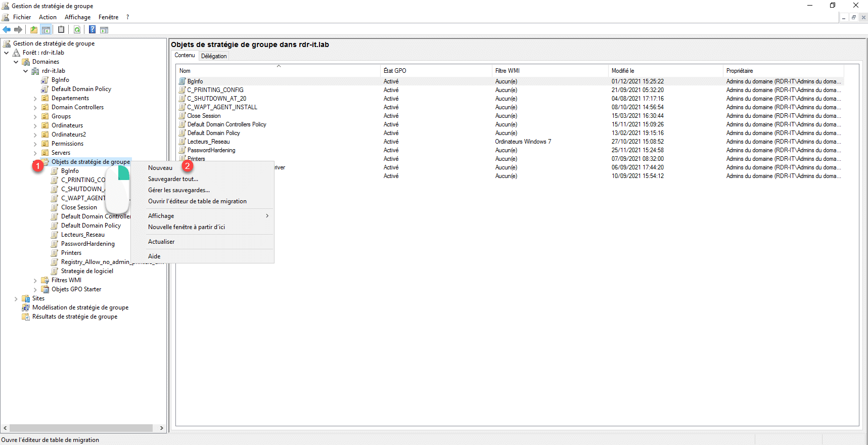Collapse the Forêt : rdr-it.lab node
This screenshot has width=868, height=445.
click(6, 53)
